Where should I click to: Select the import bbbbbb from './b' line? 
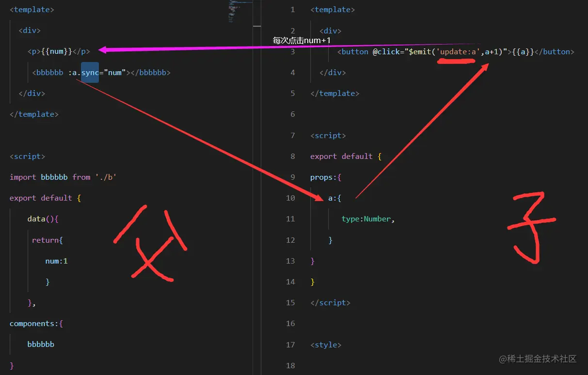(63, 177)
